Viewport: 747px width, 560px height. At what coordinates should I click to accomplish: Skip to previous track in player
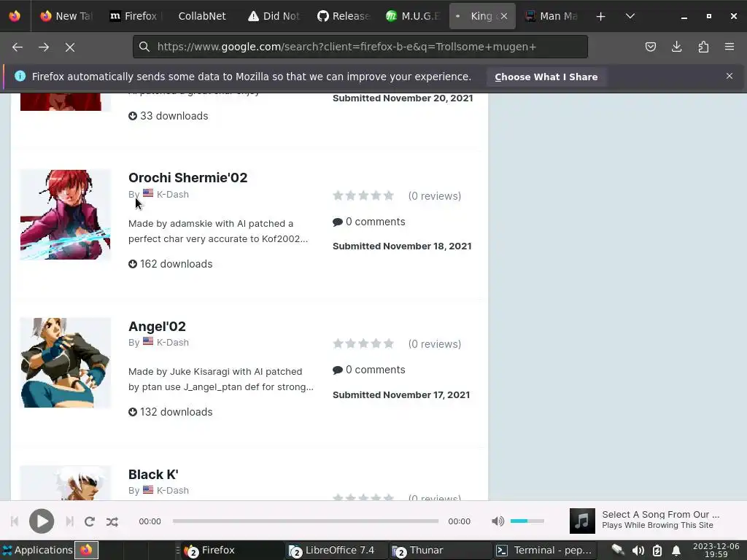click(15, 521)
